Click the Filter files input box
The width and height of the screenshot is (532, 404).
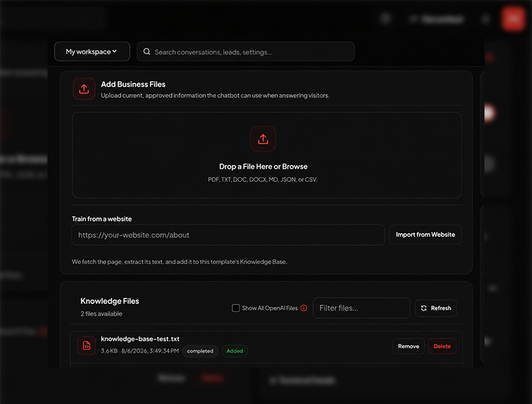point(361,308)
